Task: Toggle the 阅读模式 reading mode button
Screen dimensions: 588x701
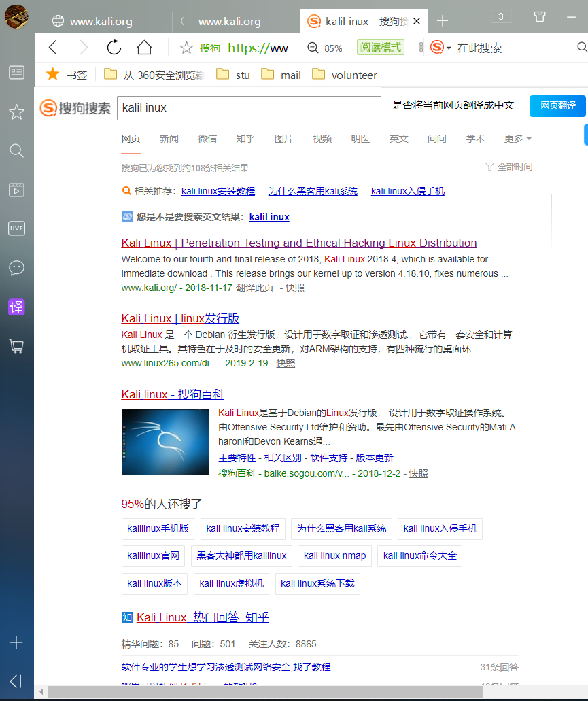Action: 381,48
